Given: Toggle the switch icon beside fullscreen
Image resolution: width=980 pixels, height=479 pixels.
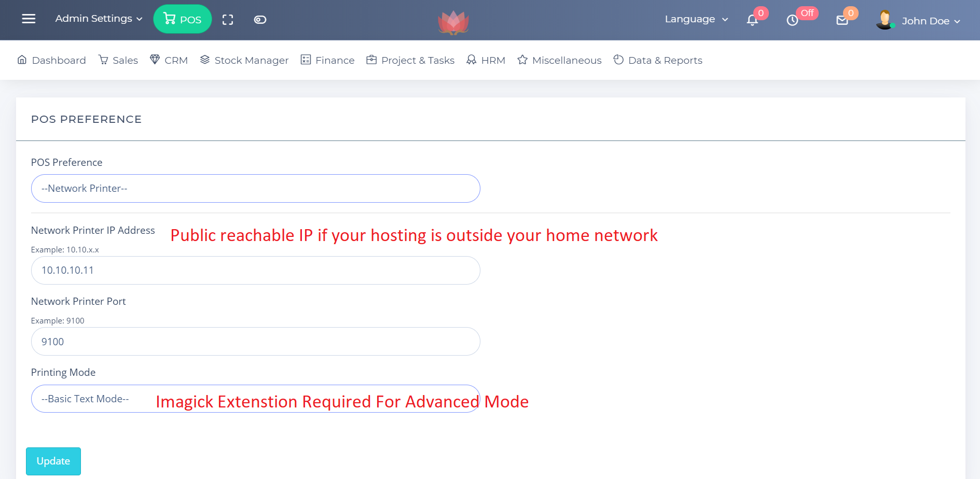Looking at the screenshot, I should click(260, 20).
